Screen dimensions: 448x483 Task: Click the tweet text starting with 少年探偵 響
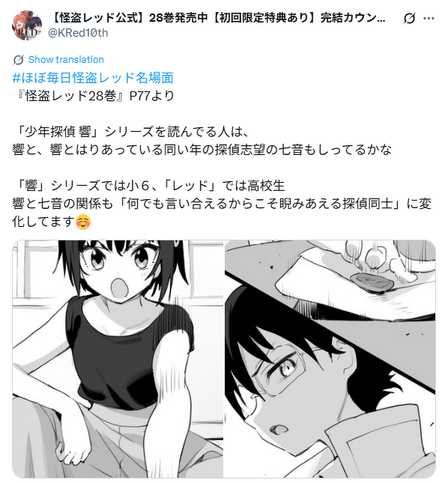pyautogui.click(x=130, y=132)
